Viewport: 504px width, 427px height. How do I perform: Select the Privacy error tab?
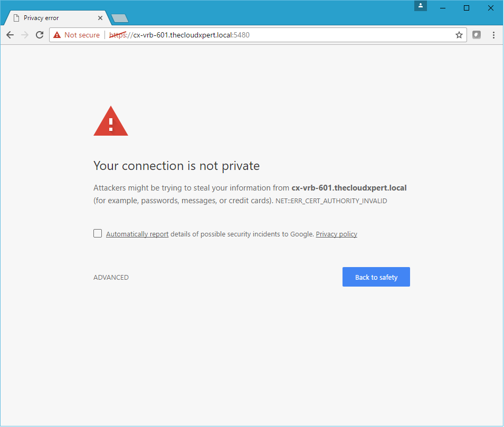click(53, 18)
